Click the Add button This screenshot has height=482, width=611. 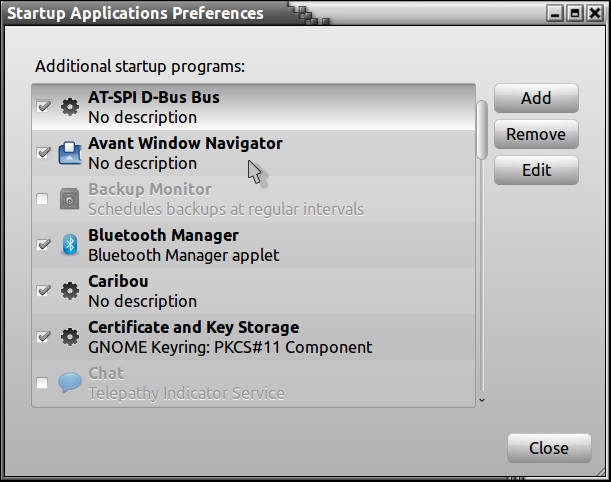pos(536,98)
